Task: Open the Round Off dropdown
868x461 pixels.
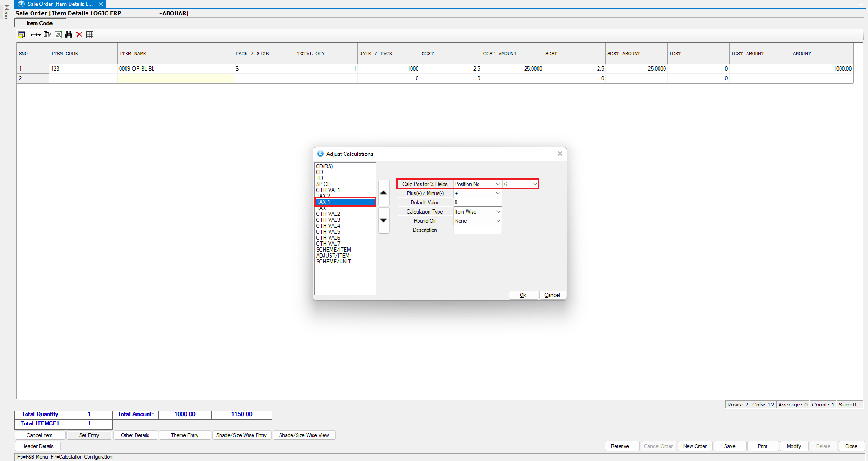Action: (498, 221)
